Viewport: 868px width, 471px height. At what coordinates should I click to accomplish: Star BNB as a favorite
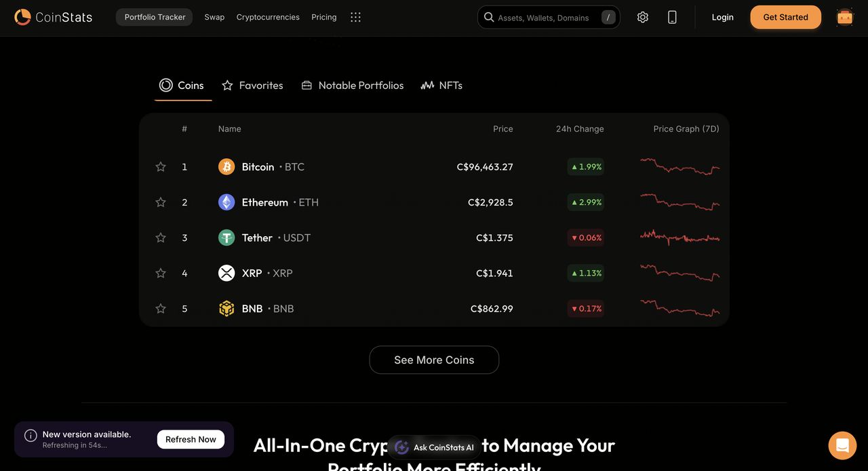click(161, 309)
